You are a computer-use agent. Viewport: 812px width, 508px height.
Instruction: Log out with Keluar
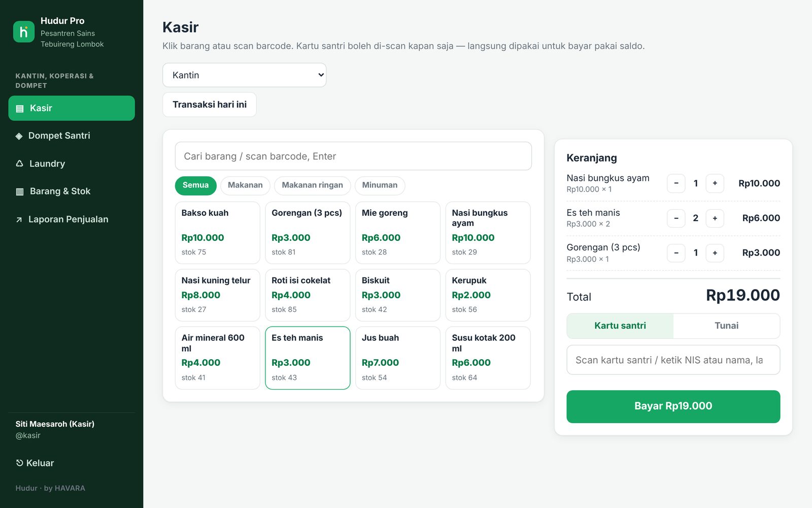tap(72, 463)
